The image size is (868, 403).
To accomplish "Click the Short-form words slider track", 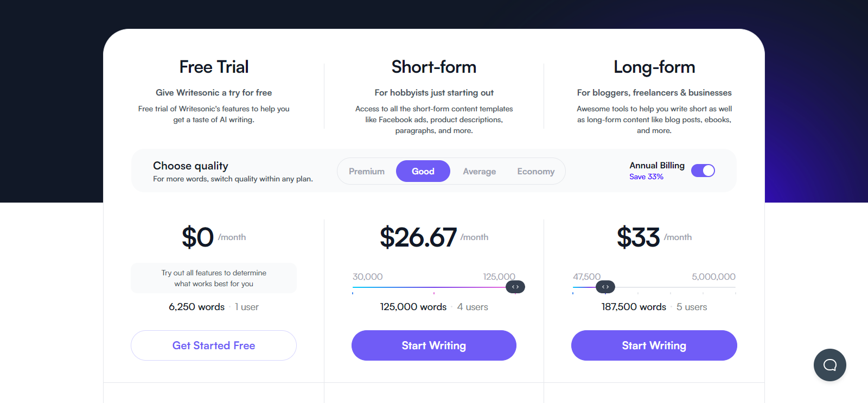I will click(434, 287).
